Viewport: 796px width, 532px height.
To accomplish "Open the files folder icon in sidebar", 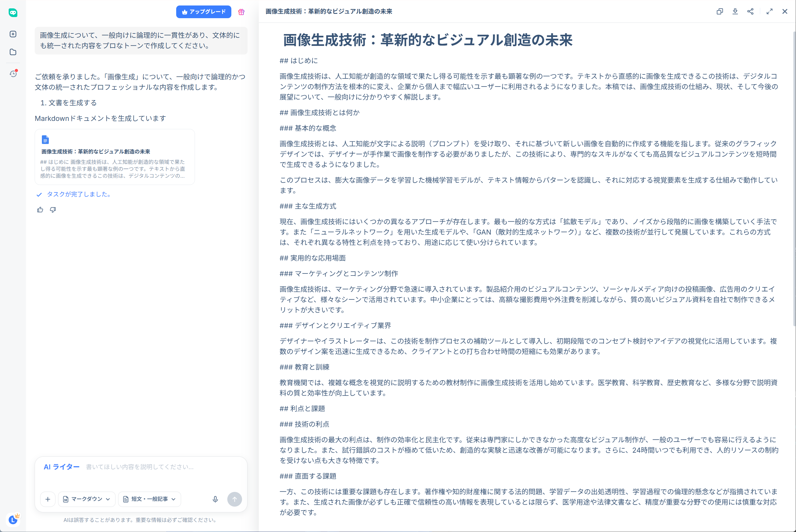I will [13, 52].
